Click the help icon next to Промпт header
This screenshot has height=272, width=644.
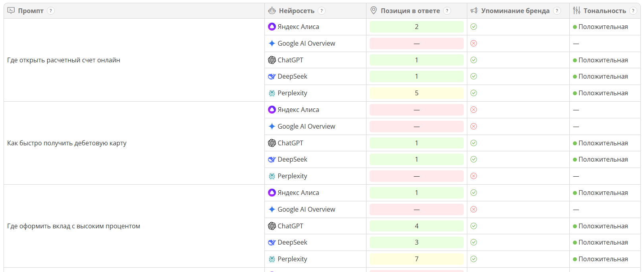point(50,11)
